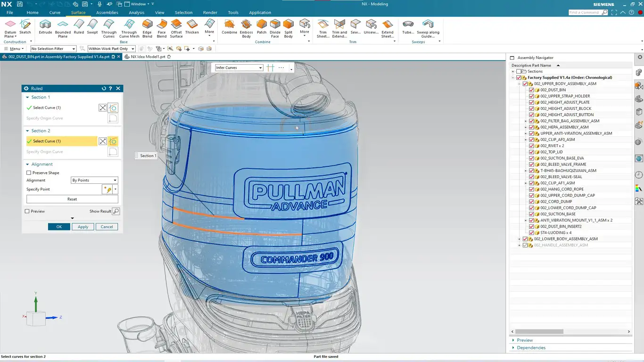
Task: Select the Swept tool
Action: click(x=92, y=27)
